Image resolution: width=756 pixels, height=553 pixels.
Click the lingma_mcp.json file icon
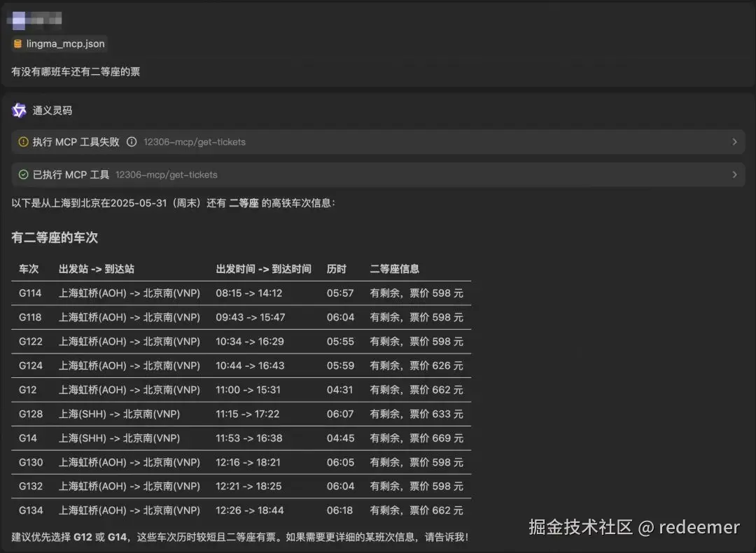click(x=17, y=44)
